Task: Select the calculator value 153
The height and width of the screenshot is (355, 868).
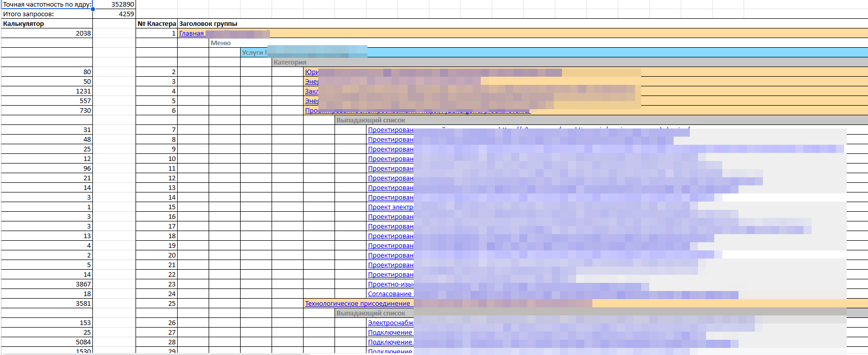Action: point(47,323)
